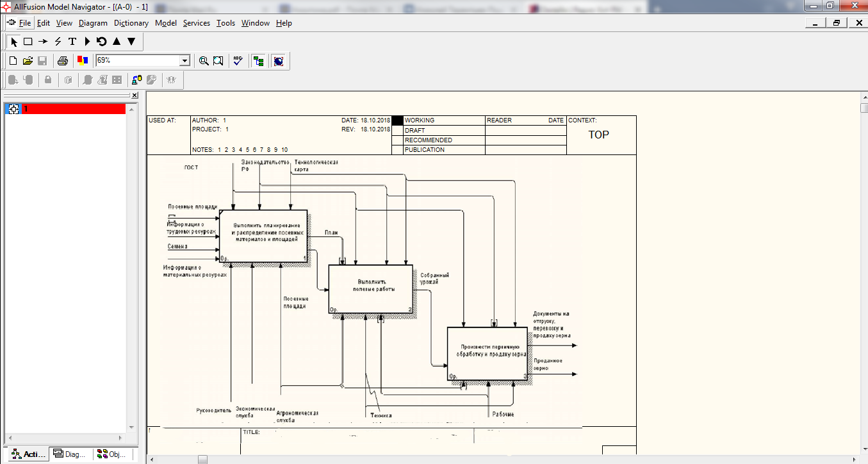This screenshot has width=868, height=464.
Task: Expand tree node 1 in explorer
Action: click(13, 109)
